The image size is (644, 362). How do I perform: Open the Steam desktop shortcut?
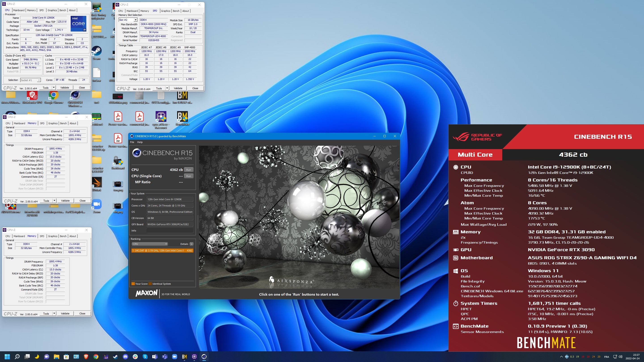click(x=96, y=53)
